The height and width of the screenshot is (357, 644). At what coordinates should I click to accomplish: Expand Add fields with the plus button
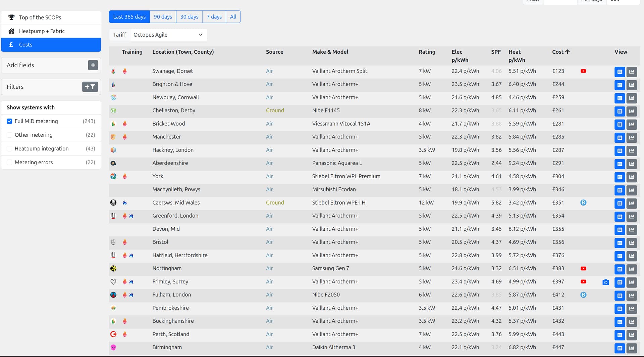[x=93, y=65]
